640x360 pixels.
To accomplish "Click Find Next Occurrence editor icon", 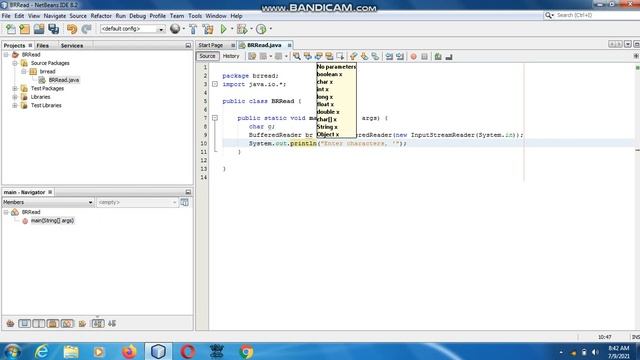I will pos(318,56).
